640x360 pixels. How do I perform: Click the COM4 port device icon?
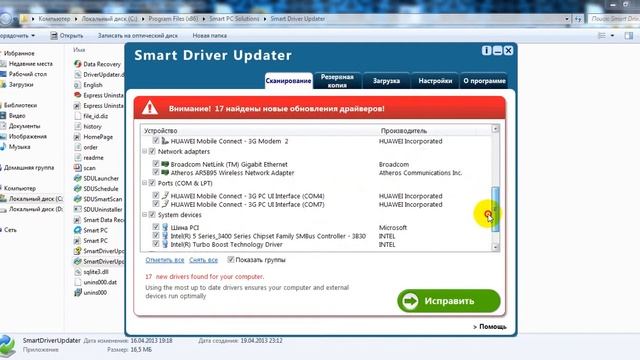pos(165,196)
